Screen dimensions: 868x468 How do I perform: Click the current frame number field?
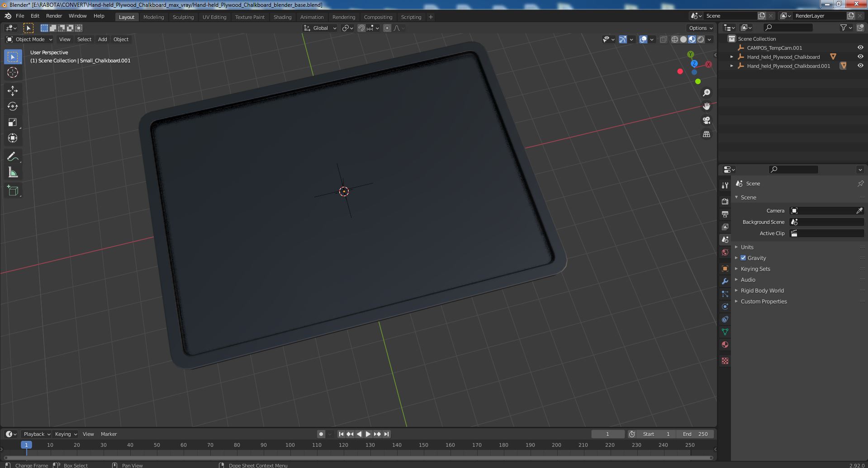pyautogui.click(x=607, y=434)
